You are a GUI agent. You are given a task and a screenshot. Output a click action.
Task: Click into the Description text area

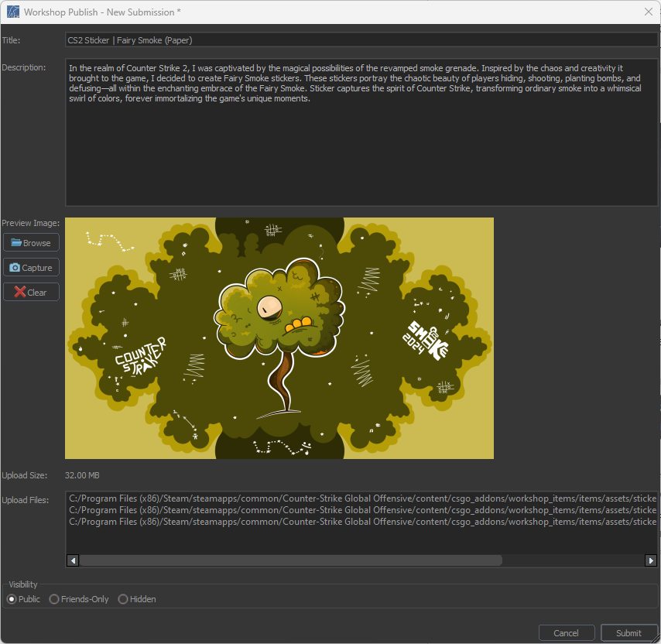click(361, 132)
